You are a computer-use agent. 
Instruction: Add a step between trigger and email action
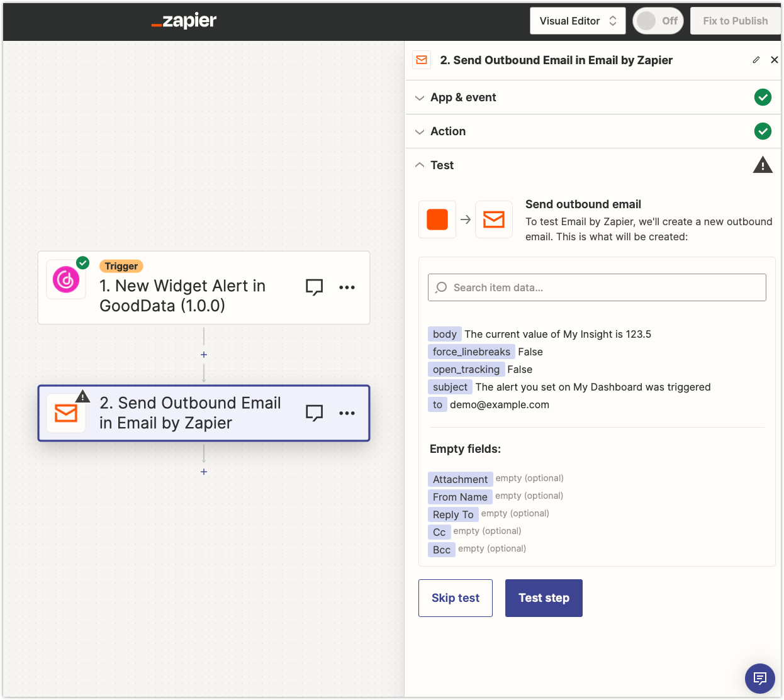pos(204,355)
